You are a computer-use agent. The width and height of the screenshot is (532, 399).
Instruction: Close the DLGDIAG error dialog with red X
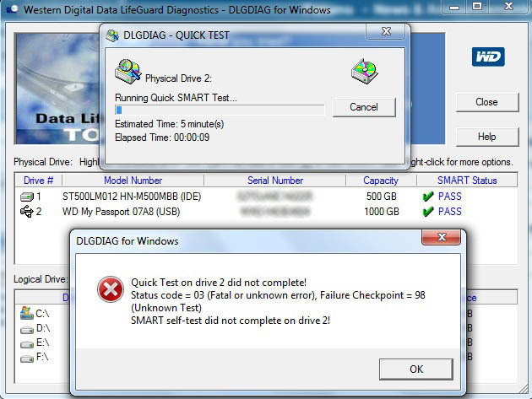coord(441,237)
